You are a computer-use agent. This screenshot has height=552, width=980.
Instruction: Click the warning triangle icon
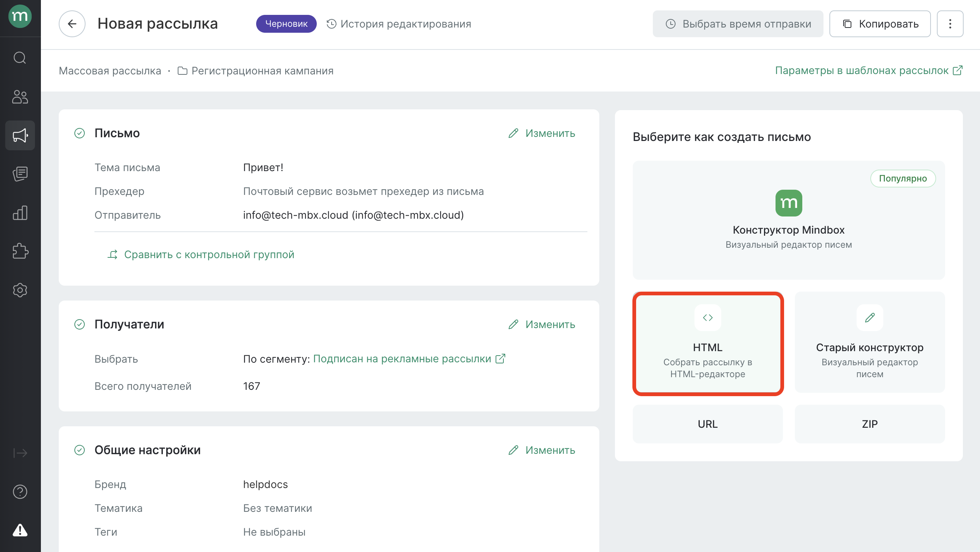pos(20,530)
